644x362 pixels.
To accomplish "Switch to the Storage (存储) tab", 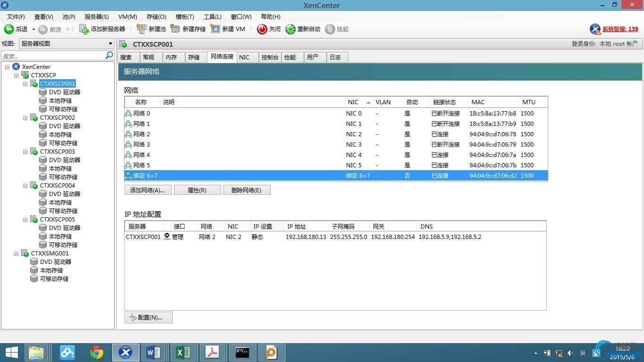I will (195, 57).
